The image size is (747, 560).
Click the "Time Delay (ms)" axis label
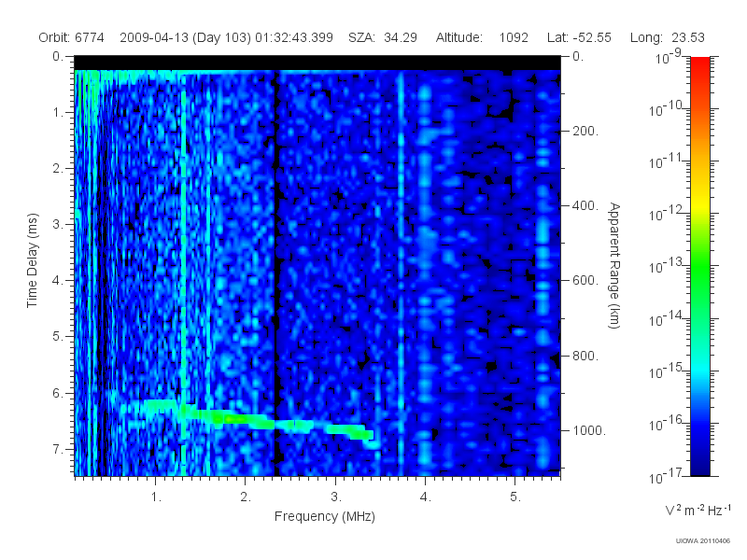click(x=32, y=260)
